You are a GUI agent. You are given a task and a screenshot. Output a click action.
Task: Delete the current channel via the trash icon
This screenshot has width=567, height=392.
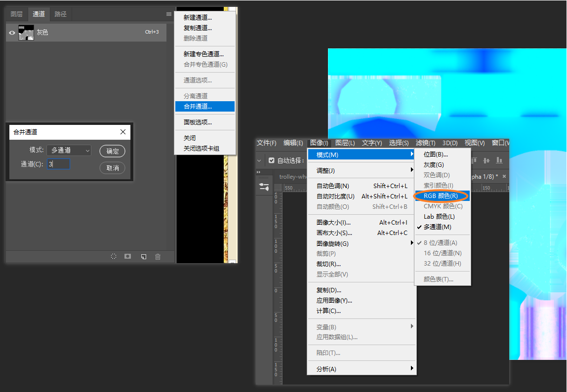pos(157,257)
